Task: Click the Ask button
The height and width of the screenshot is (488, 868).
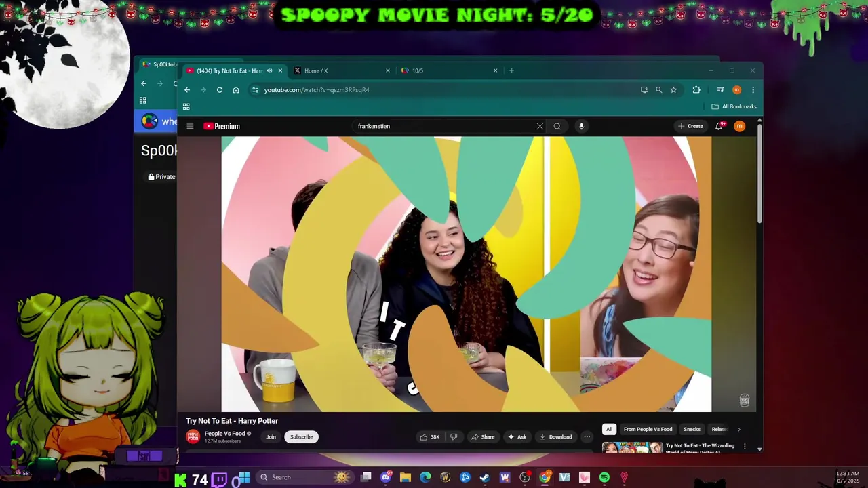Action: 517,437
